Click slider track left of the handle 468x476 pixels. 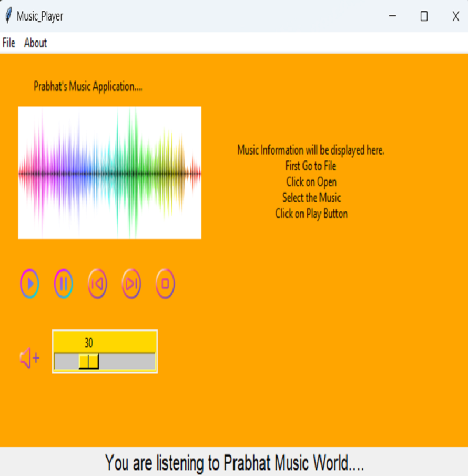tap(66, 361)
